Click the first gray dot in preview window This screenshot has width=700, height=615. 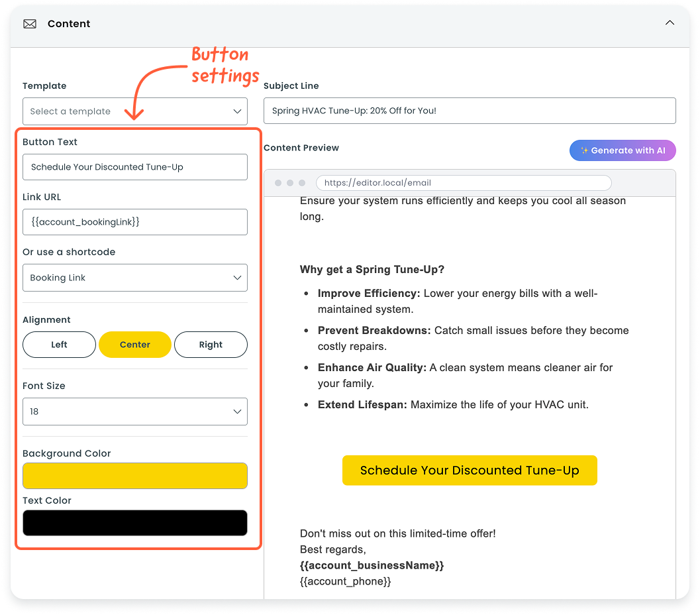point(278,183)
